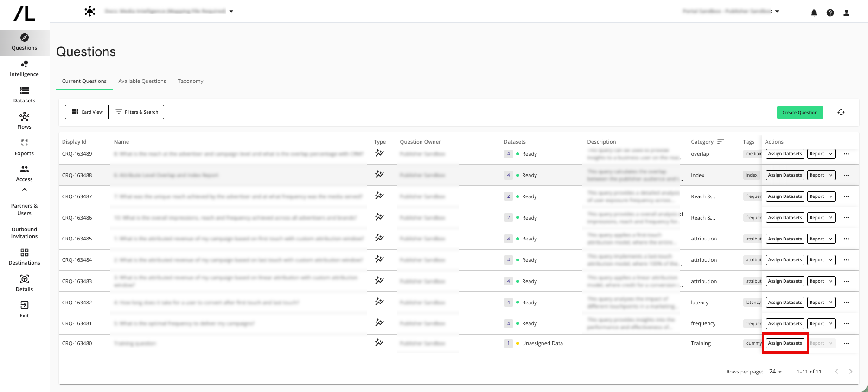Viewport: 868px width, 392px height.
Task: Open Details in the sidebar
Action: [x=25, y=284]
